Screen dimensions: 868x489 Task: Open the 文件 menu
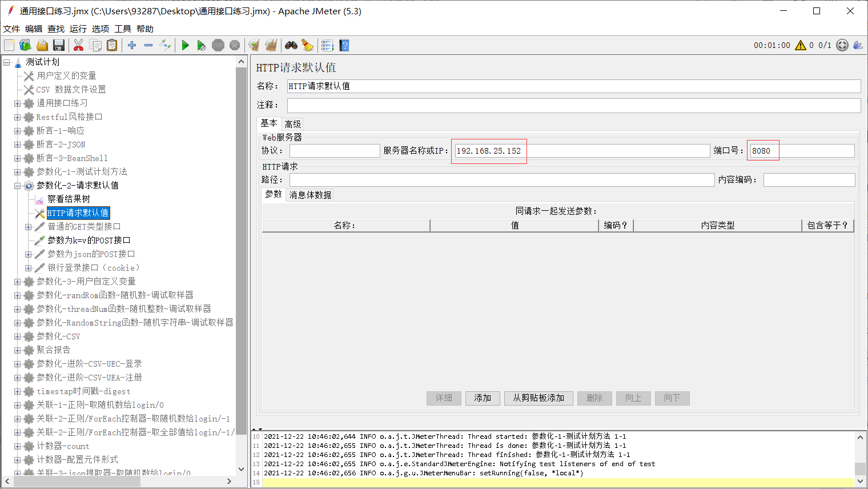tap(11, 29)
